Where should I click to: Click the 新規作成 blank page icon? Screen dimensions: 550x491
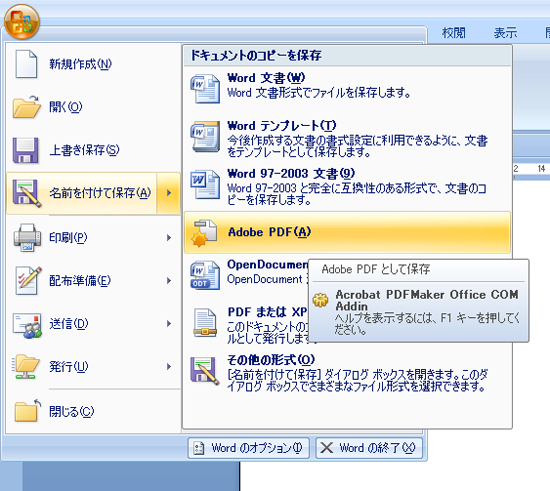26,64
